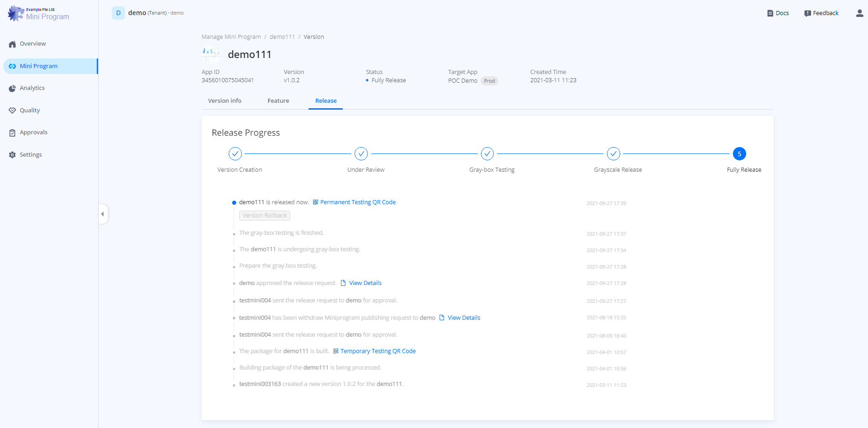Click the tenant avatar letter D
The image size is (868, 428).
point(118,13)
